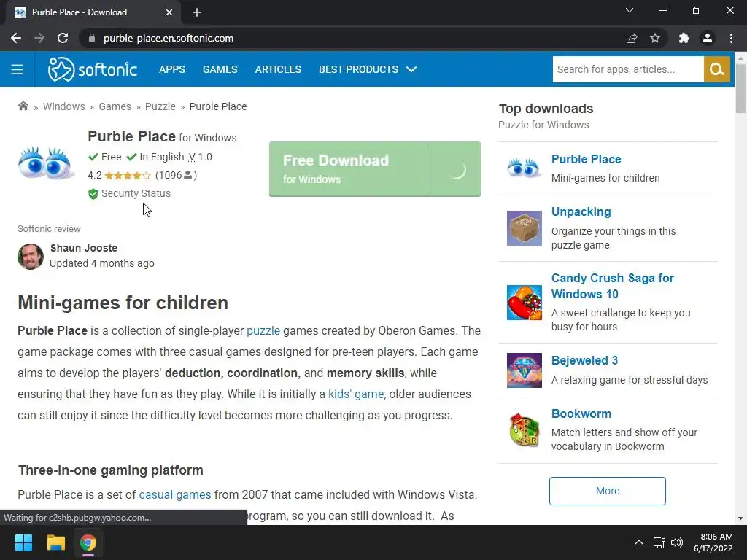Click the orange search magnifier button
The width and height of the screenshot is (747, 560).
716,69
